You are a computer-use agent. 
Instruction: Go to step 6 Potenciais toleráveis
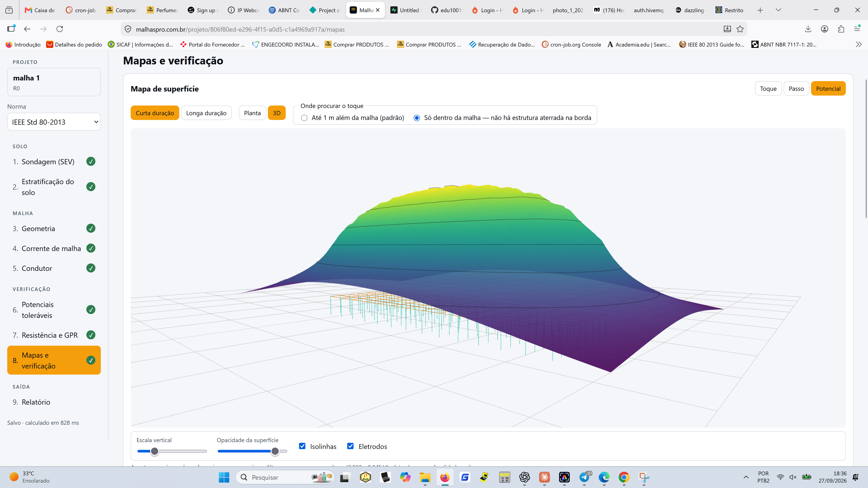coord(54,310)
